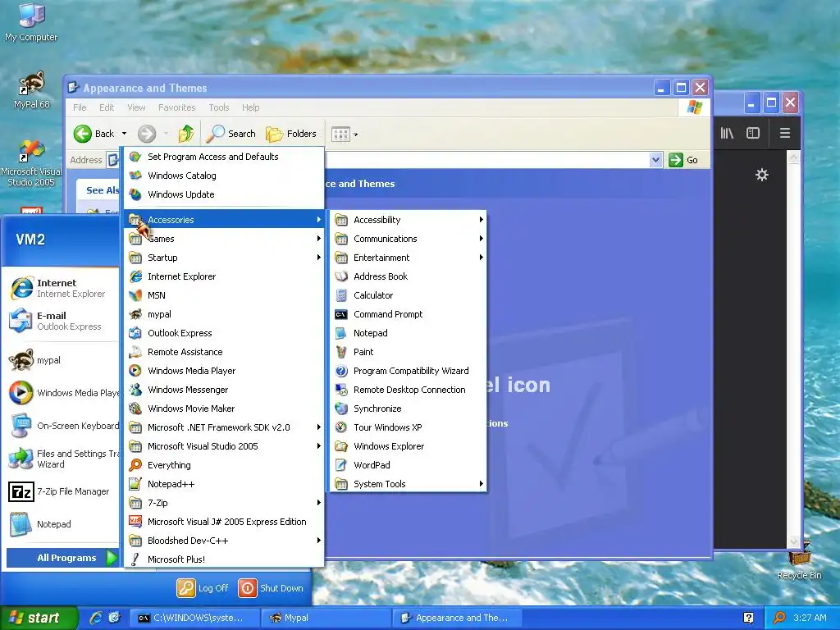Expand the Accessibility submenu
The image size is (840, 630).
pos(408,220)
